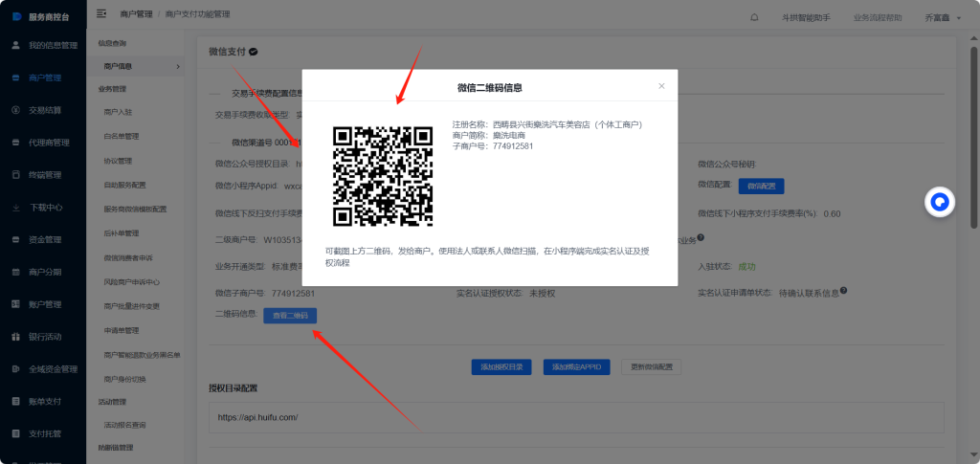Click the 实名认证授权状态 未授权 text
Screen dimensions: 980x464
point(506,293)
